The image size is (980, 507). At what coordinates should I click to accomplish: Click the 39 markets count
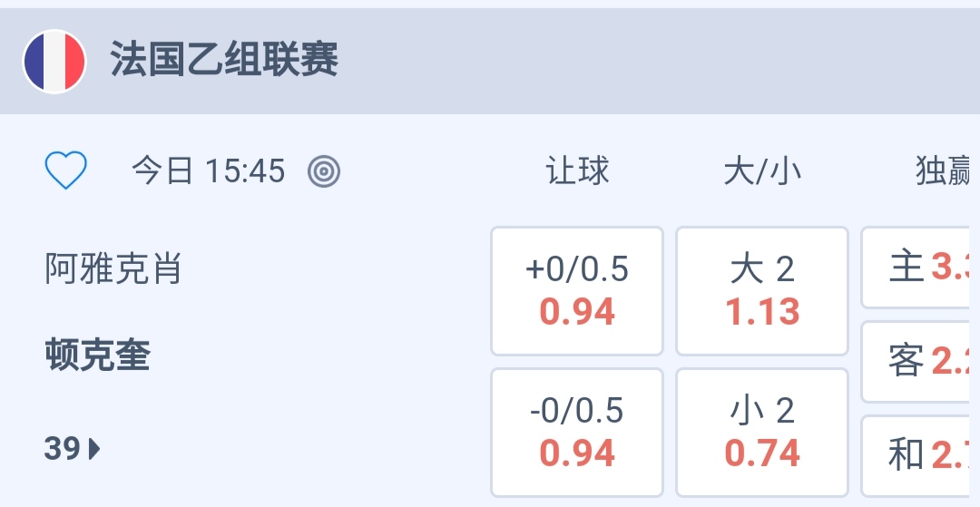[x=63, y=448]
